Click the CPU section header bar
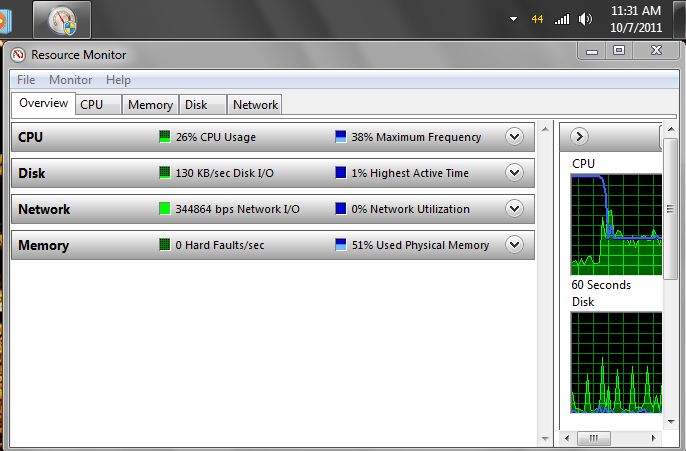The width and height of the screenshot is (686, 451). click(273, 137)
